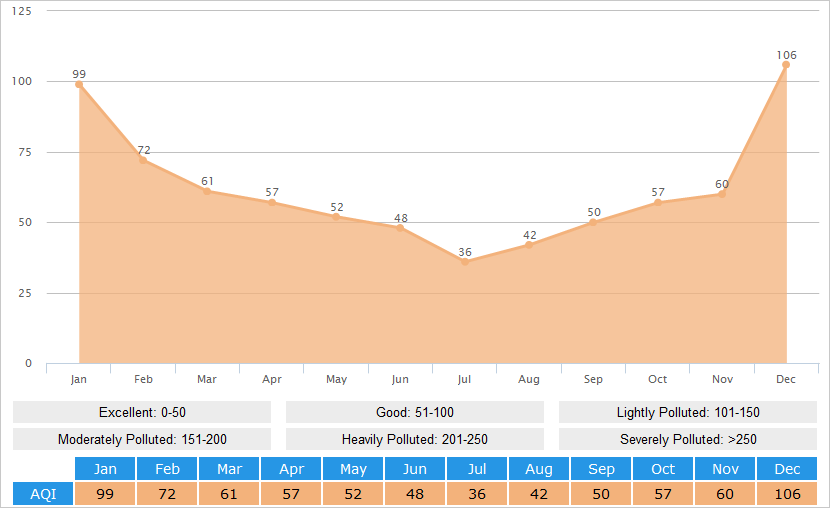Click the blue Feb table header cell

pos(167,469)
